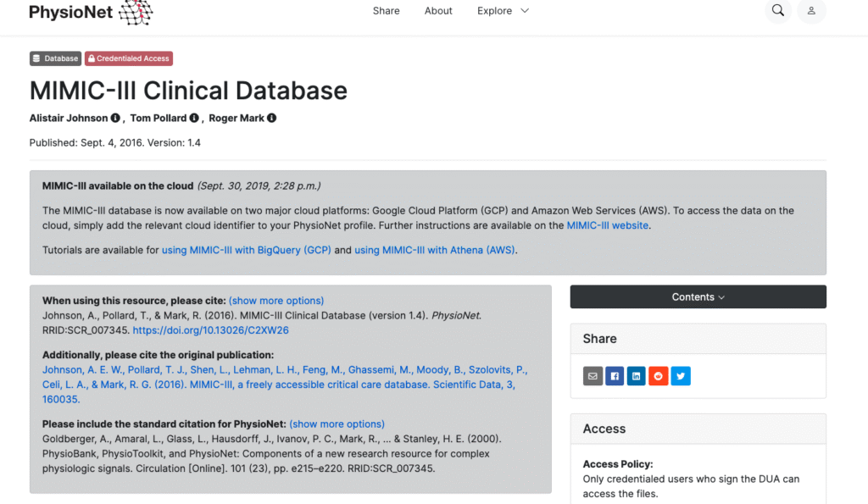The image size is (868, 504).
Task: Share on Reddit icon
Action: pos(659,376)
